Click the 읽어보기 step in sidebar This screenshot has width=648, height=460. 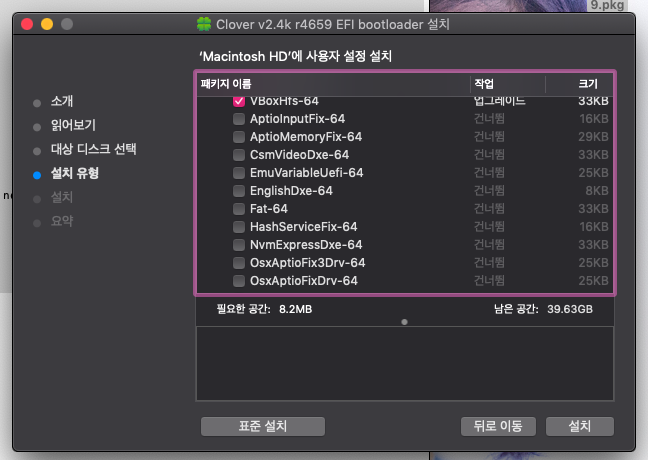[x=73, y=125]
